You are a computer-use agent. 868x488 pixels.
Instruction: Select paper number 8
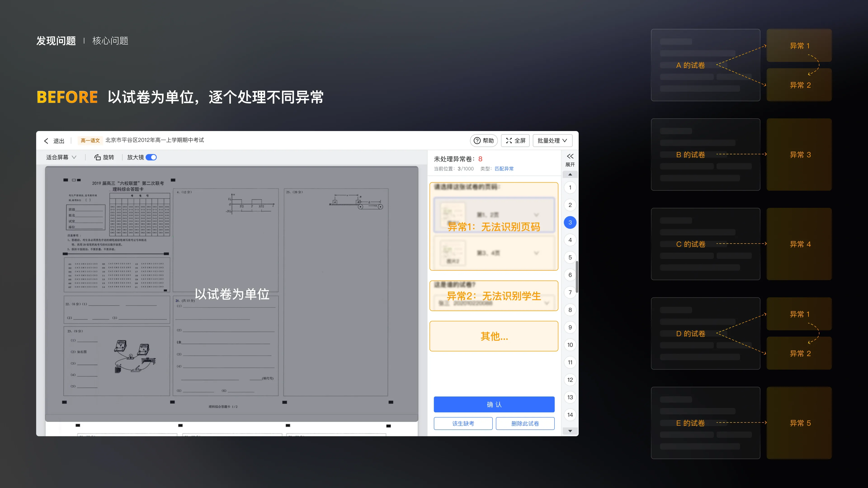570,310
